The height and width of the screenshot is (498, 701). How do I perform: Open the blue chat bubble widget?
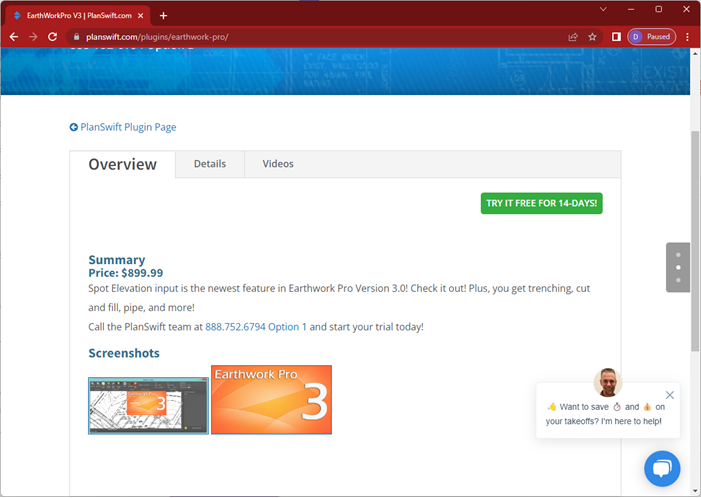(662, 468)
